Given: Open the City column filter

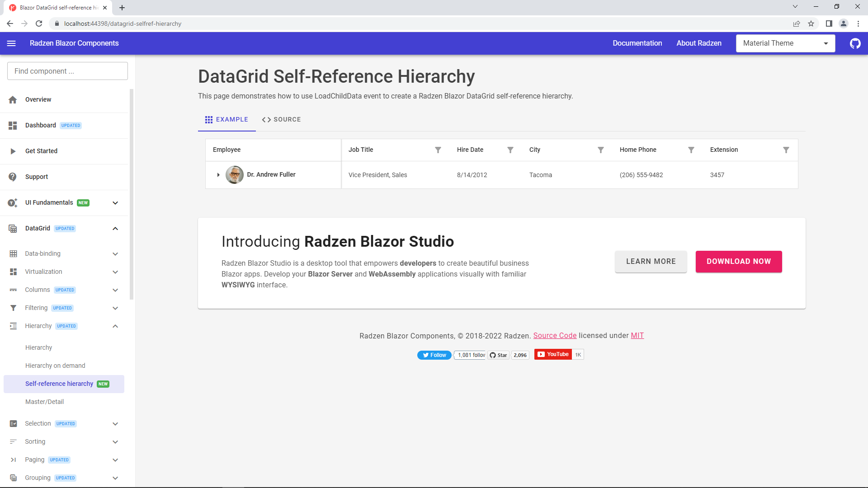Looking at the screenshot, I should 601,150.
